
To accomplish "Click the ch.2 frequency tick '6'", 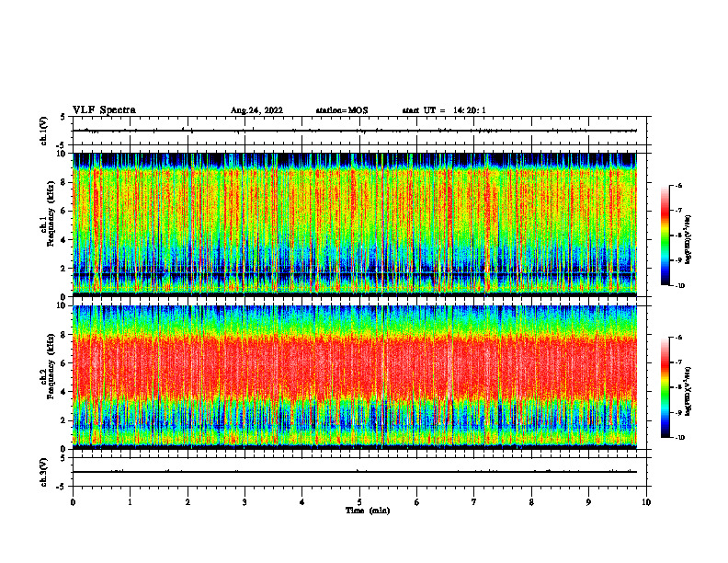I will (64, 363).
